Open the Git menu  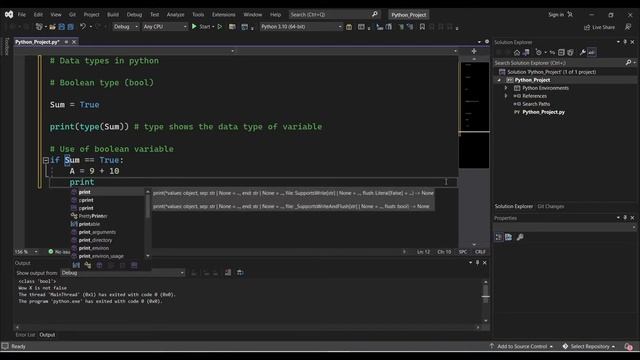72,15
